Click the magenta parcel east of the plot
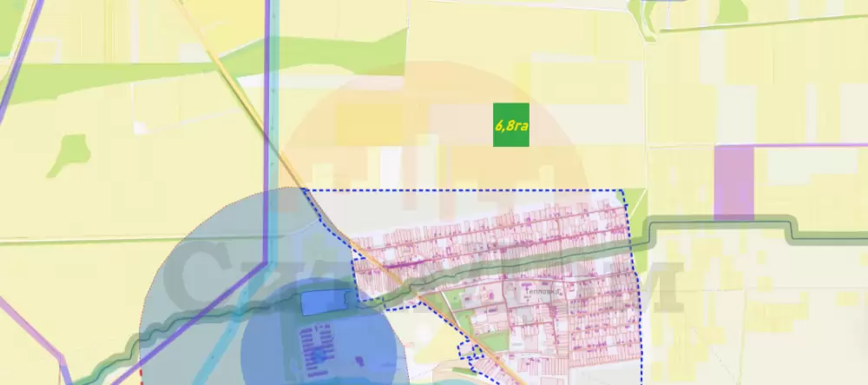The image size is (868, 385). 734,183
